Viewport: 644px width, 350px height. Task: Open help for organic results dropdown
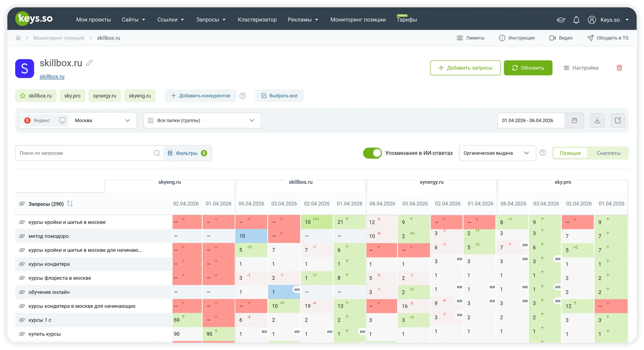click(x=542, y=153)
